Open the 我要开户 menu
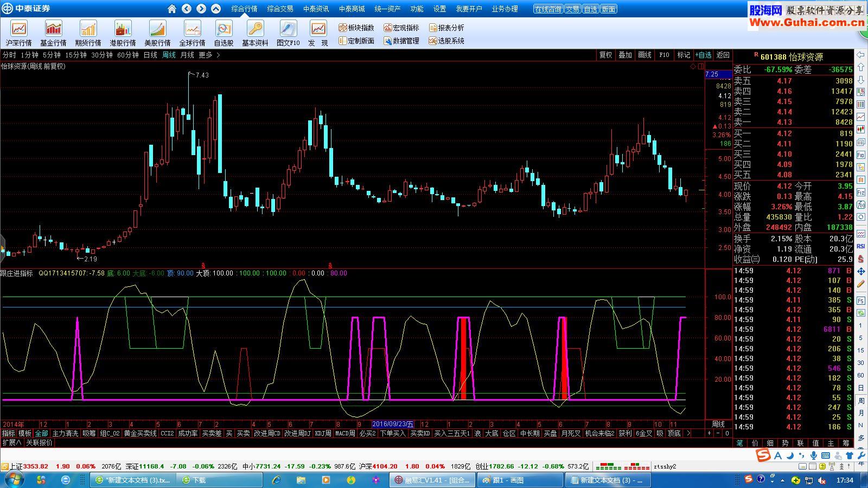 (x=469, y=9)
